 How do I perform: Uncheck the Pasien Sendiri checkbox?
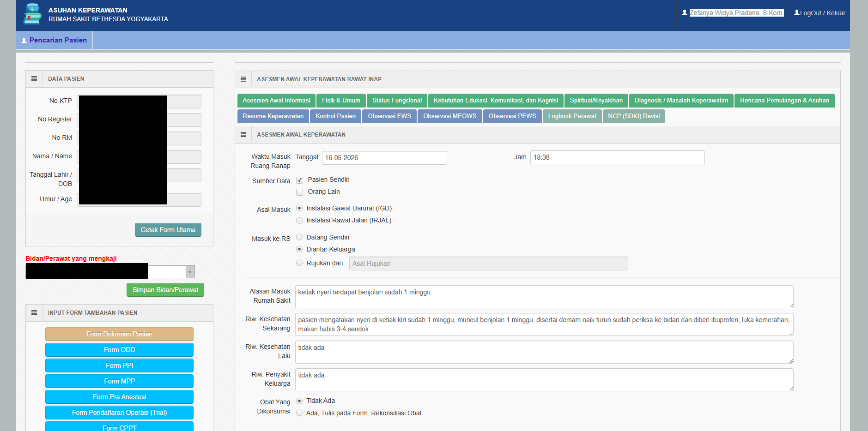click(299, 180)
